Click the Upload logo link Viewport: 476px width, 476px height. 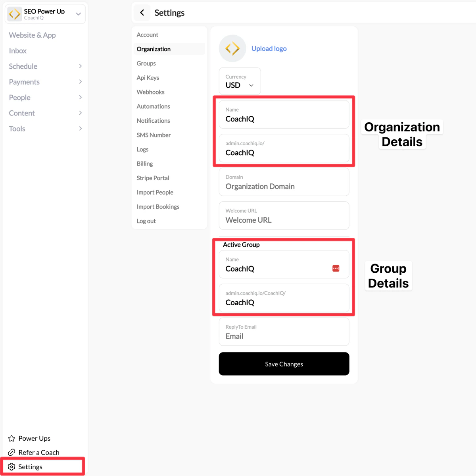[269, 48]
